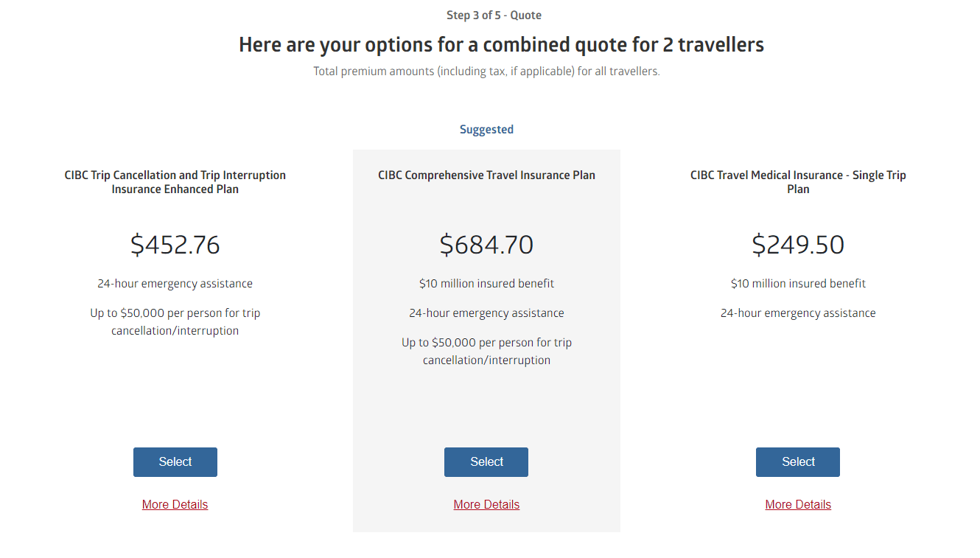Click the 24-hour emergency assistance text, left plan
This screenshot has height=558, width=980.
point(175,283)
